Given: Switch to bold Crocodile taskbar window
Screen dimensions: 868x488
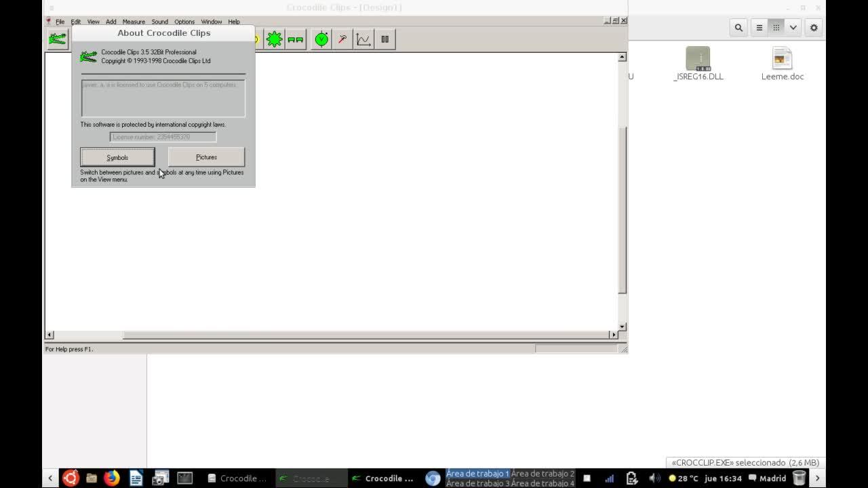Looking at the screenshot, I should (383, 478).
